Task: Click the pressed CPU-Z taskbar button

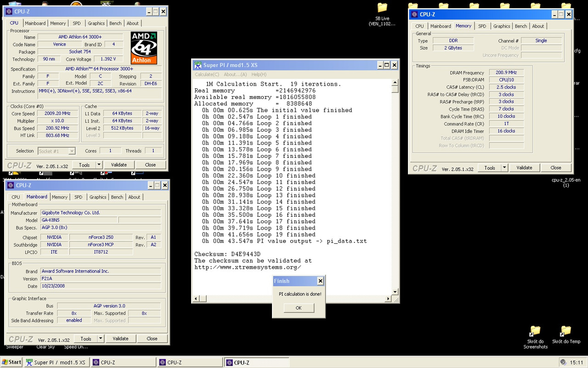Action: click(256, 362)
